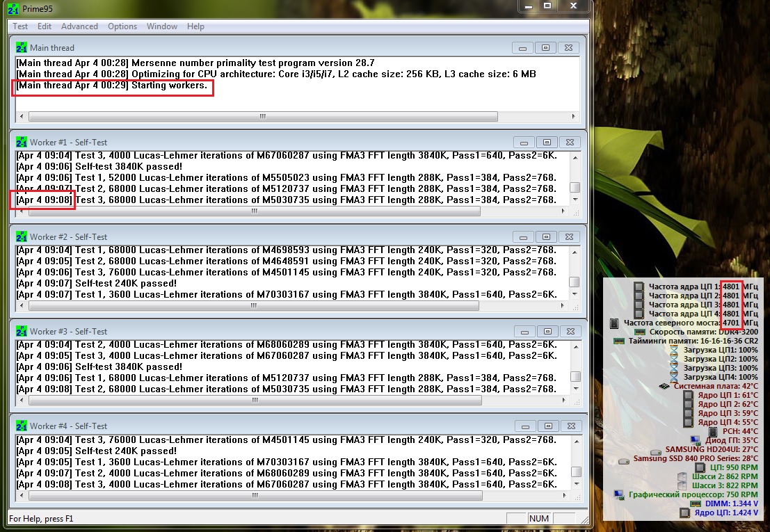Click the DDR4-3200 memory speed icon

tap(641, 332)
